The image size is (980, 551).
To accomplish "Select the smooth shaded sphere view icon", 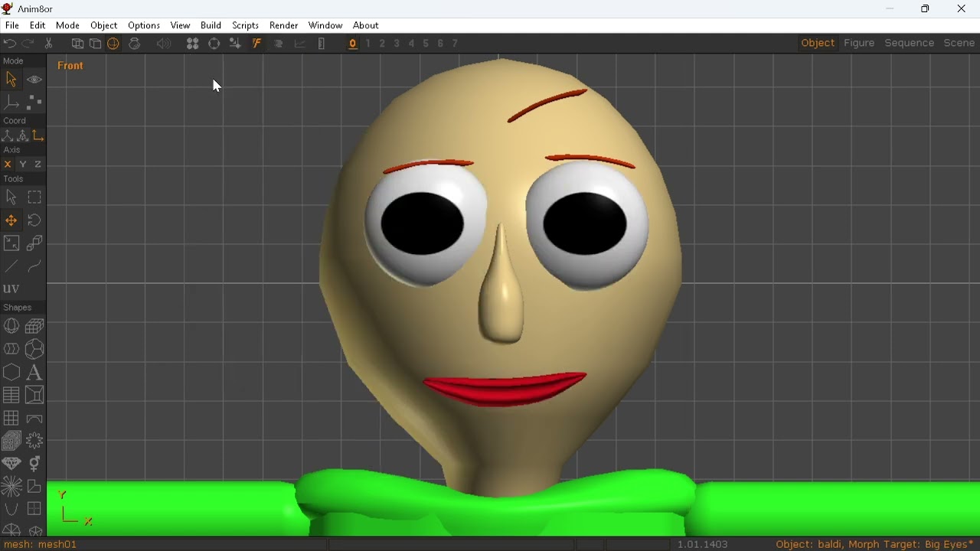I will point(113,44).
